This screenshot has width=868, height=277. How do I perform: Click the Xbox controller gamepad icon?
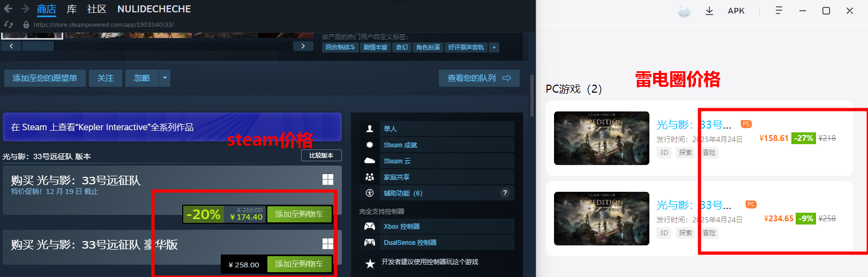pos(370,226)
